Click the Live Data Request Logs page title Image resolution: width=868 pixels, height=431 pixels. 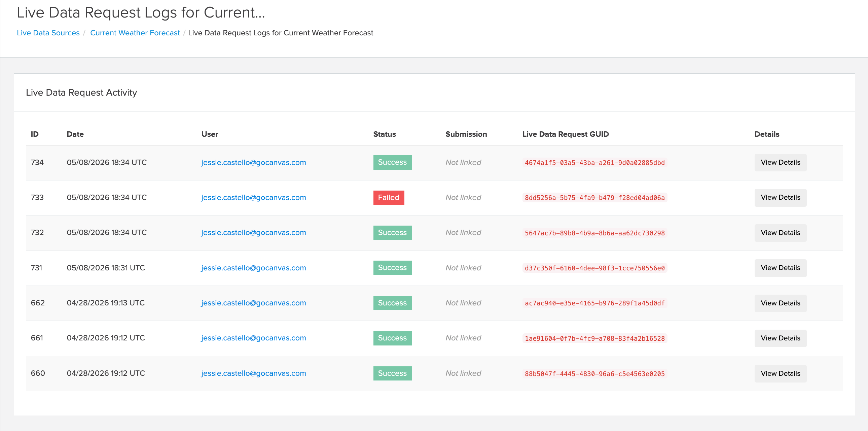click(141, 12)
